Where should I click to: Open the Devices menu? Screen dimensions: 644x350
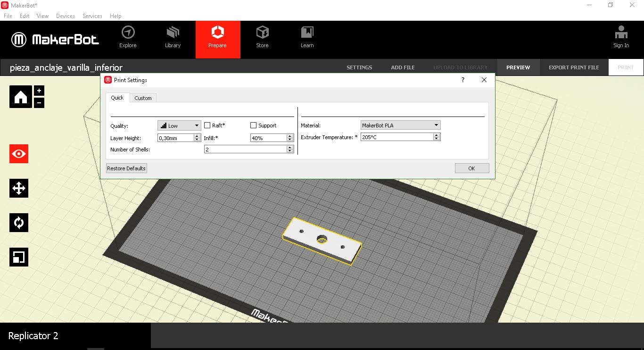tap(66, 16)
